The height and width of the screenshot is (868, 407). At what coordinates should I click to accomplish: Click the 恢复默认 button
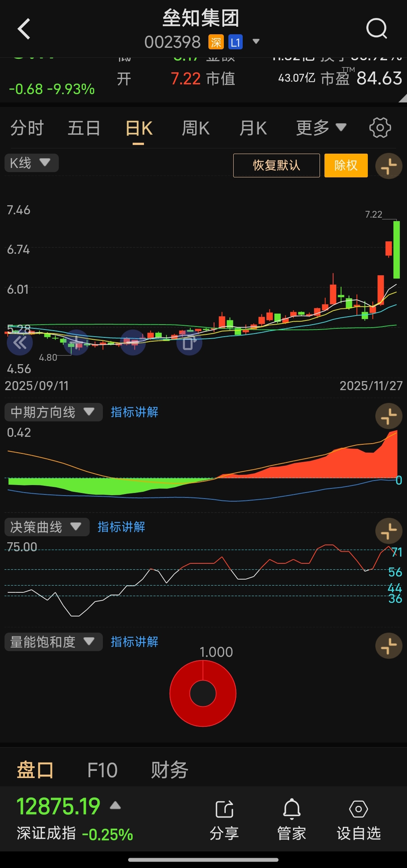276,165
